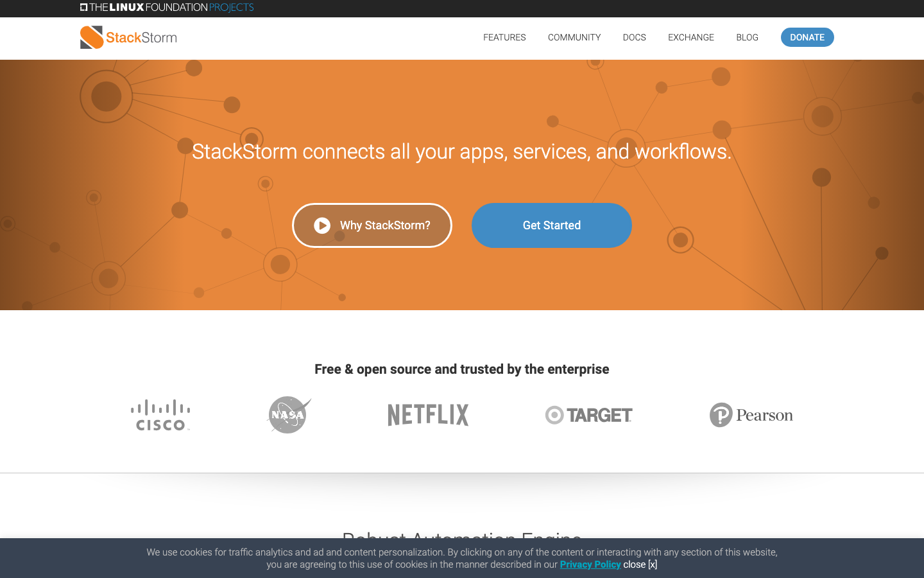This screenshot has height=578, width=924.
Task: Click the Netflix logo
Action: click(427, 414)
